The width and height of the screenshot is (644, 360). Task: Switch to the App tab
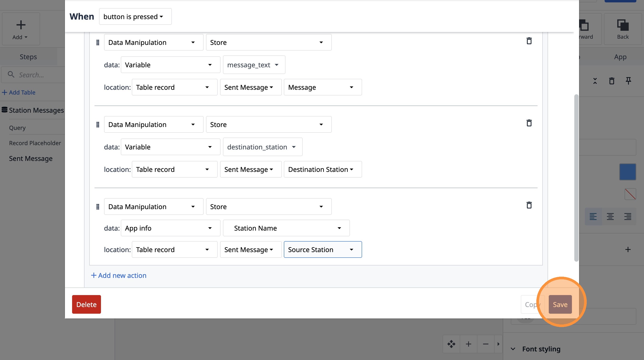[620, 57]
